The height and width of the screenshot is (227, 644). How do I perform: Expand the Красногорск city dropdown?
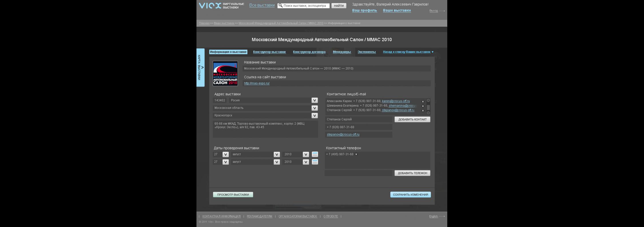pyautogui.click(x=314, y=116)
